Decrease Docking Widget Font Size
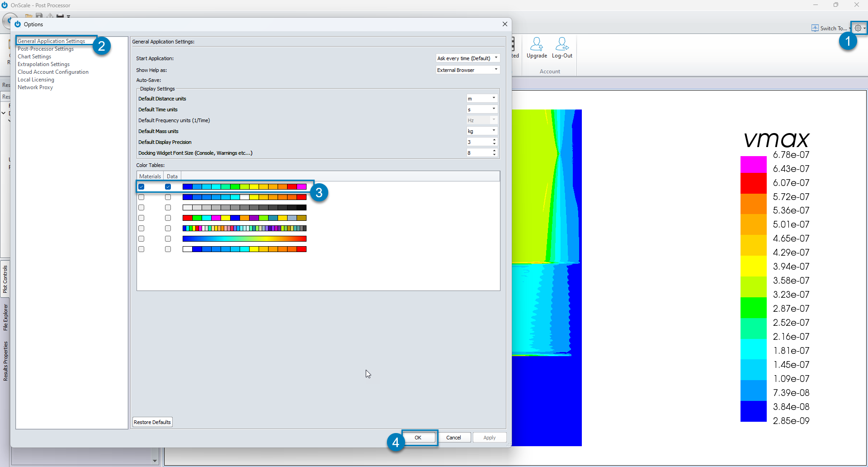Image resolution: width=868 pixels, height=467 pixels. (x=495, y=155)
